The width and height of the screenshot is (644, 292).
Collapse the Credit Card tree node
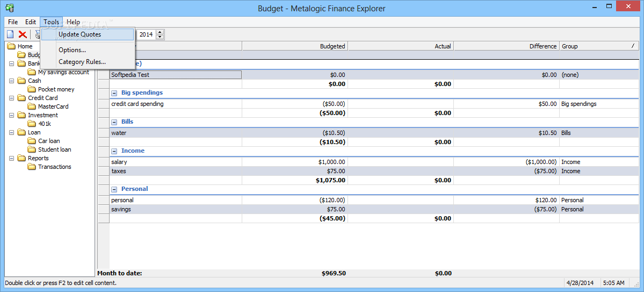tap(11, 98)
